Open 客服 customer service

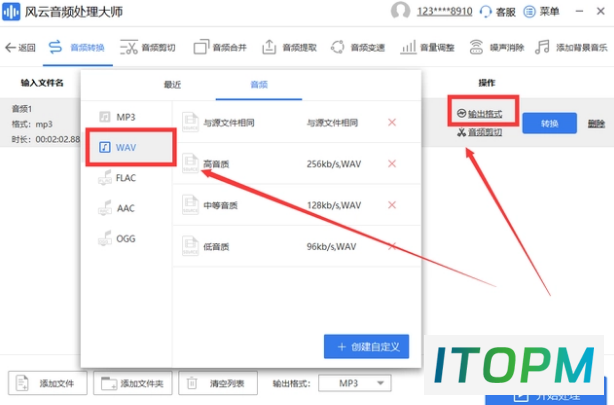pyautogui.click(x=498, y=12)
